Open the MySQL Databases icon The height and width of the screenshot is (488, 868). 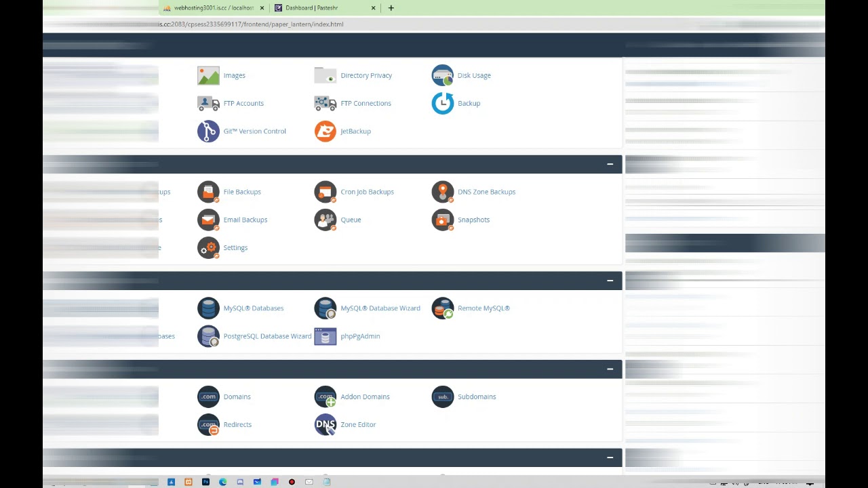click(x=208, y=308)
